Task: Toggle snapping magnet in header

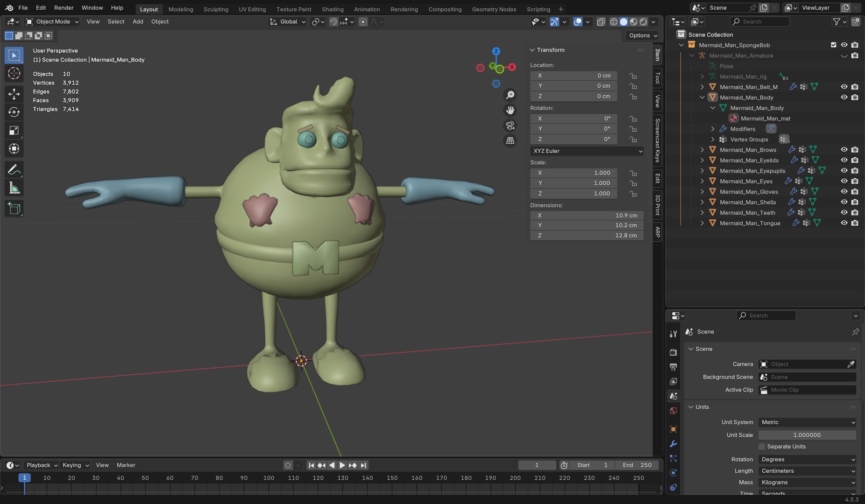Action: (333, 21)
